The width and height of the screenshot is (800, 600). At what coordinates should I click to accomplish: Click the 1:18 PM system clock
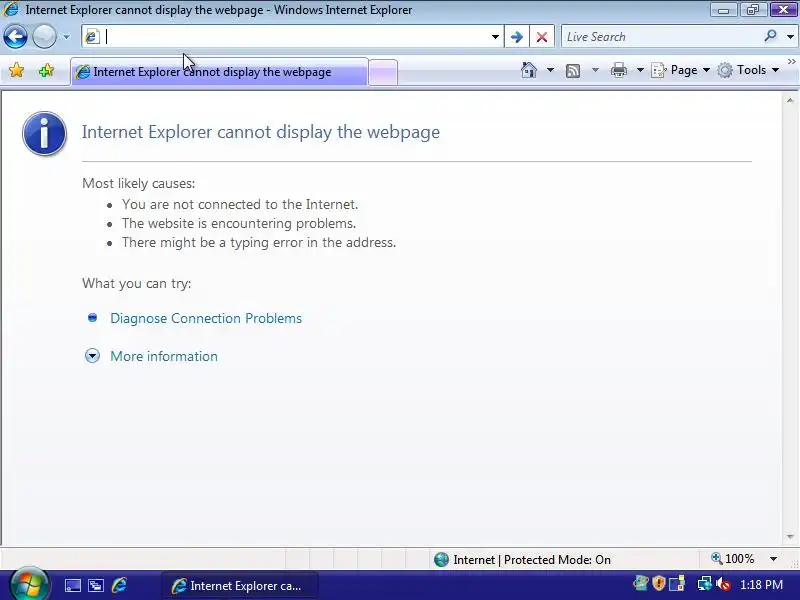[761, 585]
